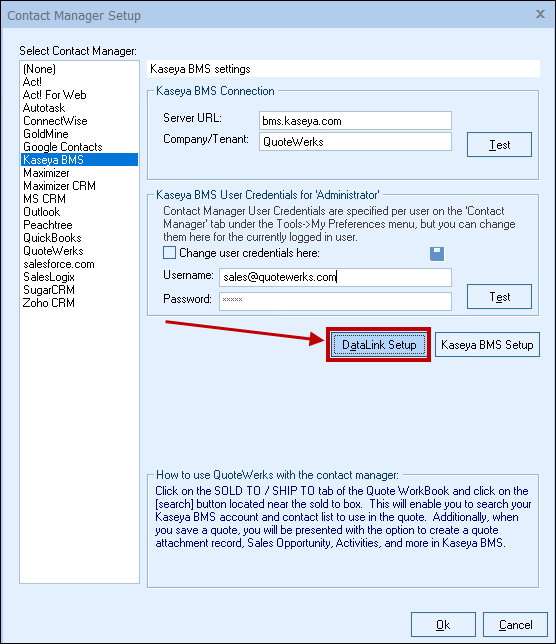This screenshot has width=556, height=644.
Task: Click into the Username field
Action: pyautogui.click(x=335, y=277)
